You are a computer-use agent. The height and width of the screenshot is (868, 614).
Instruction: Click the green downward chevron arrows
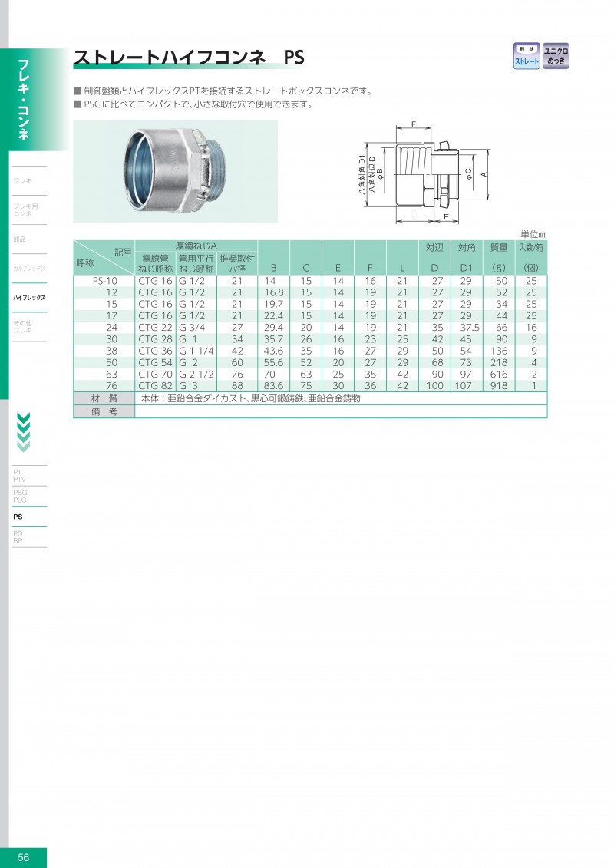23,432
